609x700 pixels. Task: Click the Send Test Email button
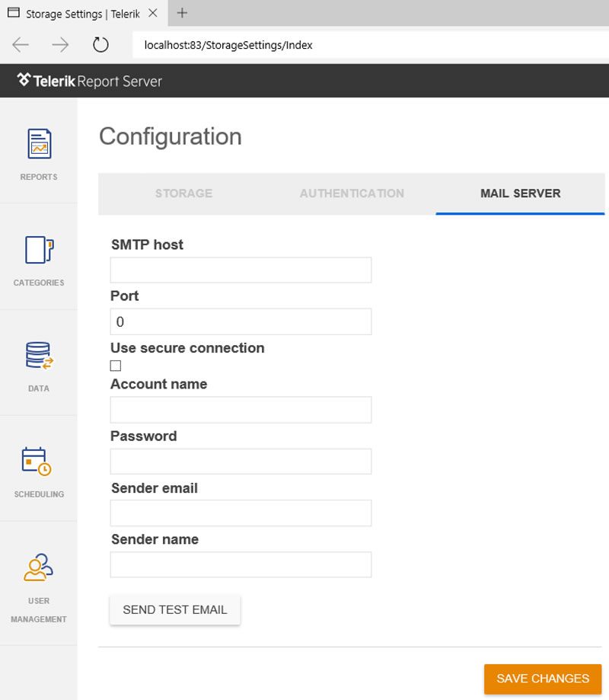pyautogui.click(x=175, y=610)
